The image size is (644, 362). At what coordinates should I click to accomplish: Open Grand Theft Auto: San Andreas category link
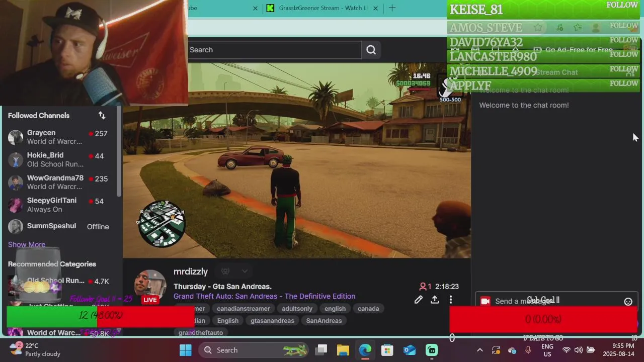pyautogui.click(x=264, y=296)
